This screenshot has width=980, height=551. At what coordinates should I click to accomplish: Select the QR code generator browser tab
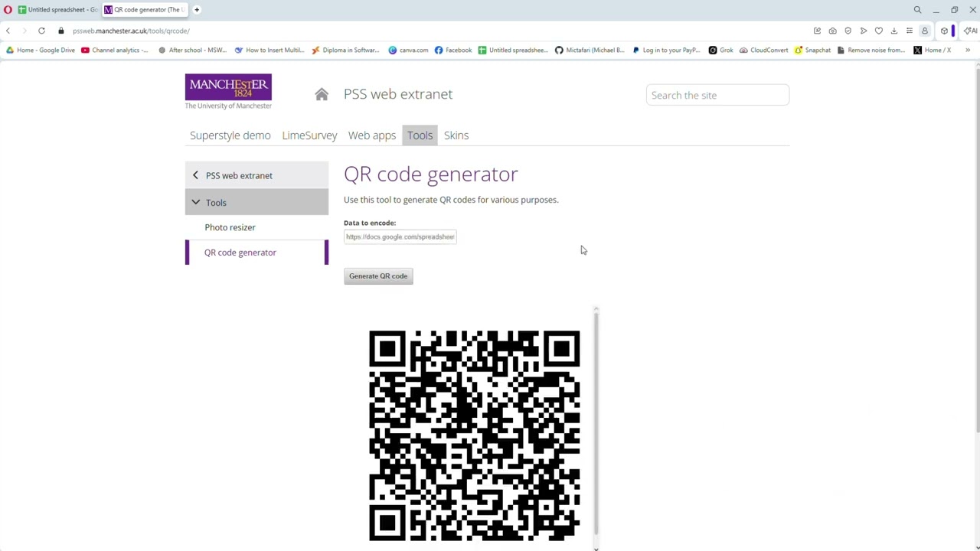click(x=144, y=10)
